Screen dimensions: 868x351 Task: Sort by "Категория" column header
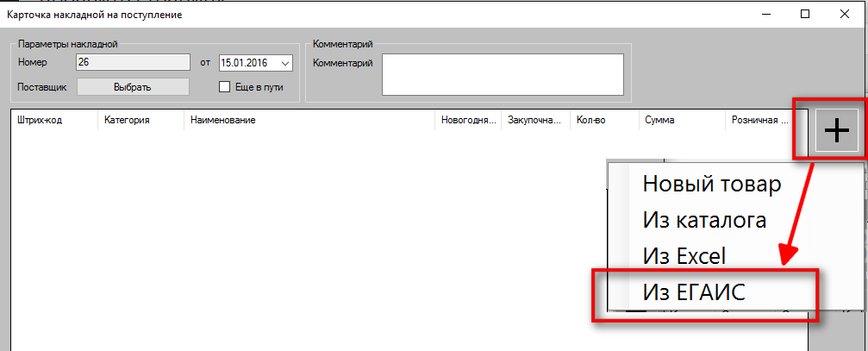point(141,120)
